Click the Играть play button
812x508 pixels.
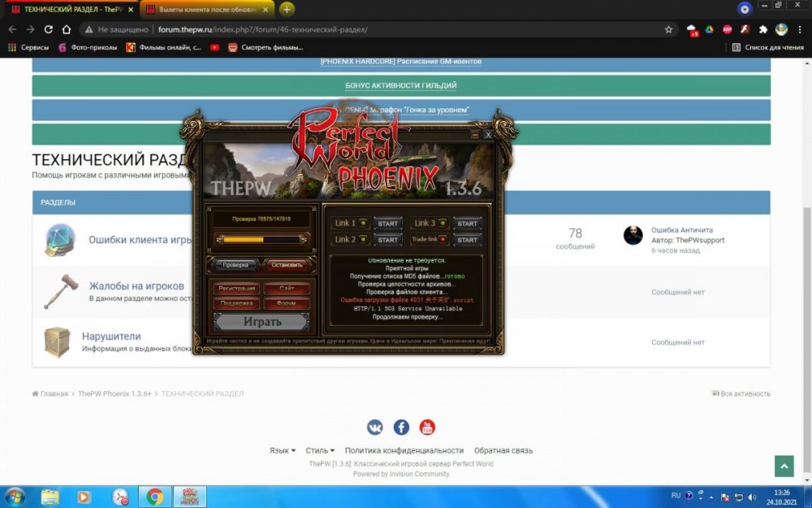pos(261,322)
